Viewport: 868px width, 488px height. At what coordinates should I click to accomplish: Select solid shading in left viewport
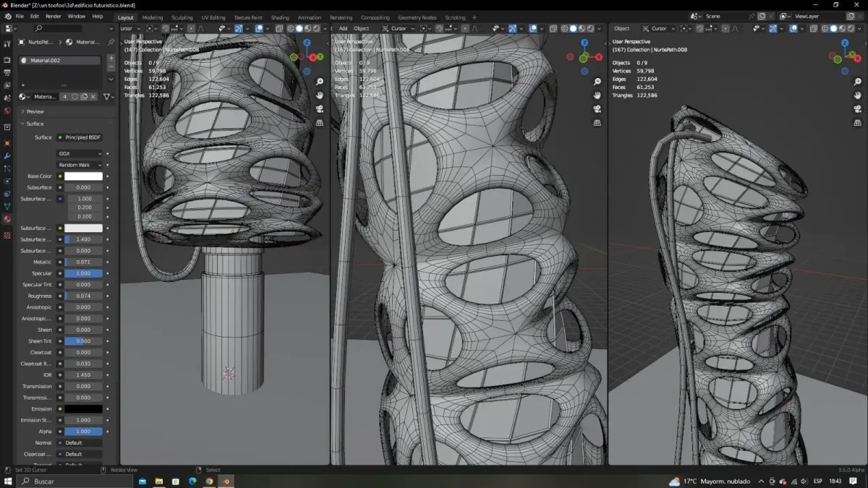pos(299,28)
